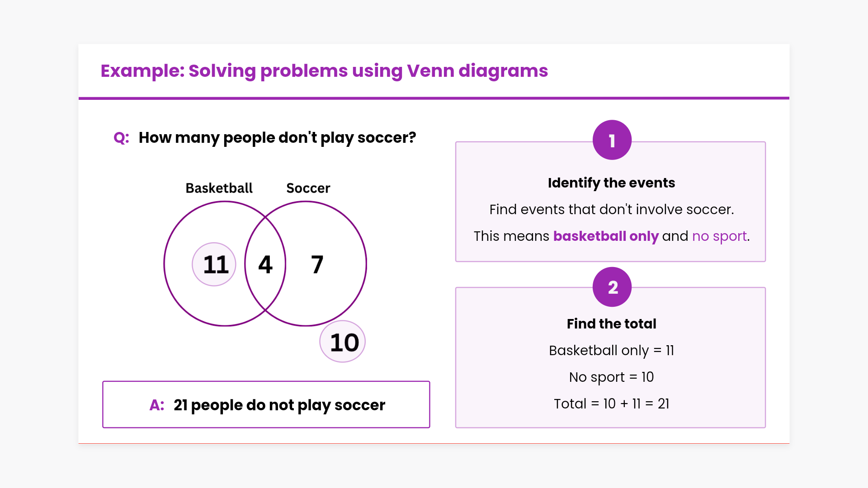Click the "No sport = 10" line

click(x=611, y=377)
